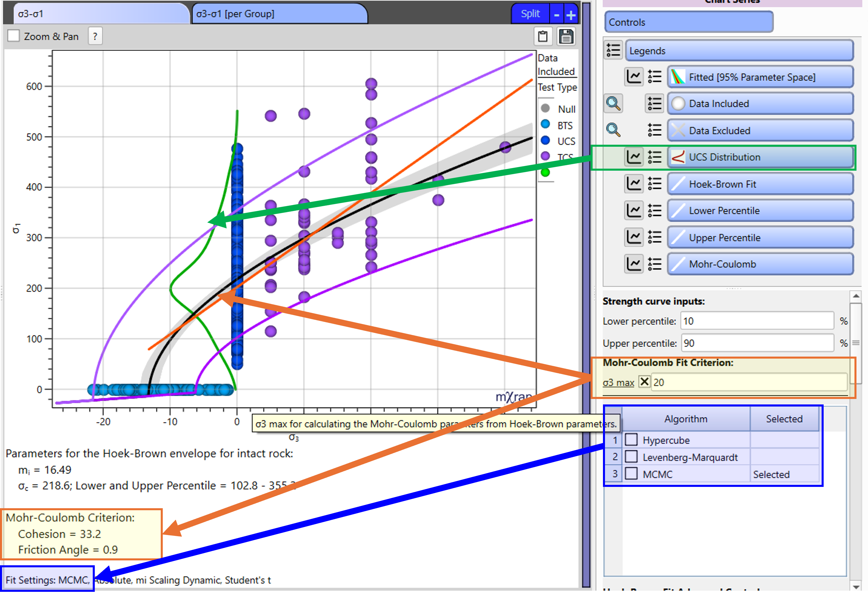The image size is (868, 597).
Task: Click line chart icon beside Mohr-Coulomb series
Action: pyautogui.click(x=634, y=264)
